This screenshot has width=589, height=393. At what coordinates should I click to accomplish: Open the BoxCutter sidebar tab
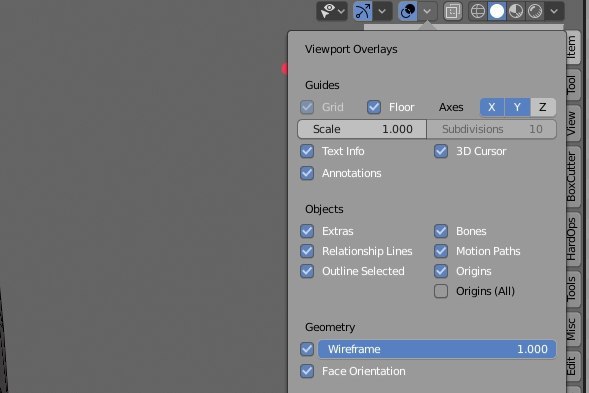(x=572, y=177)
